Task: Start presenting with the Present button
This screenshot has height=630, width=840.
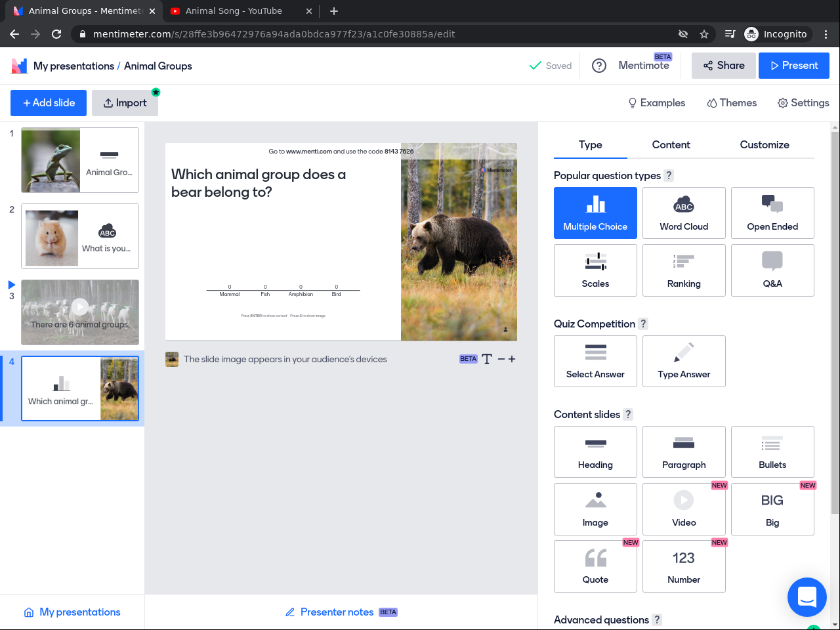Action: [x=794, y=66]
